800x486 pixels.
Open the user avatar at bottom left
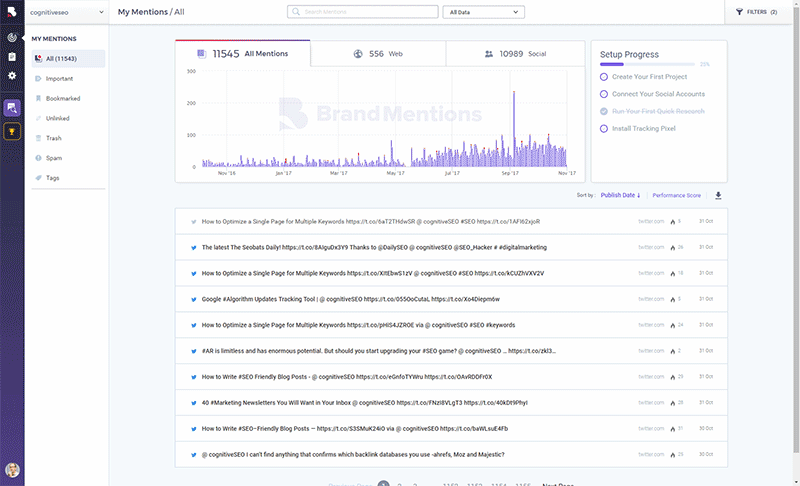pyautogui.click(x=12, y=470)
